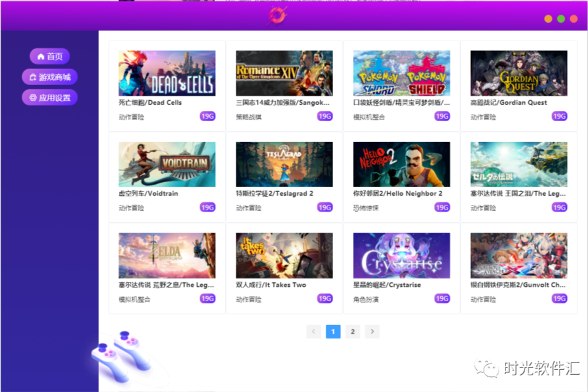Open the Dead Cells cover thumbnail

click(x=167, y=73)
